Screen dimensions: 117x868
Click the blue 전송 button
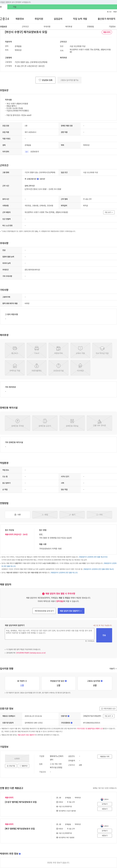pos(104,635)
